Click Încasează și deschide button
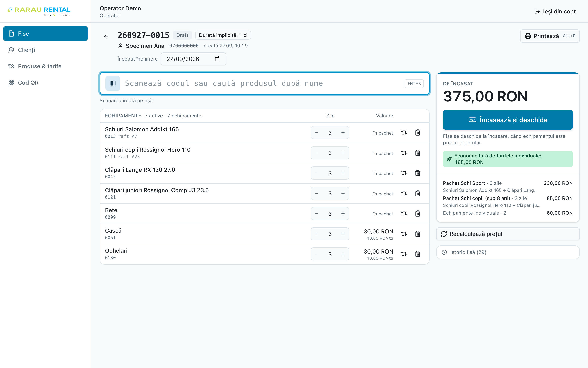This screenshot has height=368, width=588. tap(508, 120)
